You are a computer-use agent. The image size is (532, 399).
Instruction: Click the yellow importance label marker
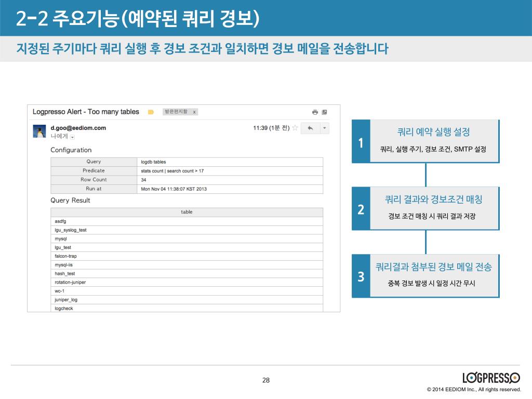pos(151,112)
